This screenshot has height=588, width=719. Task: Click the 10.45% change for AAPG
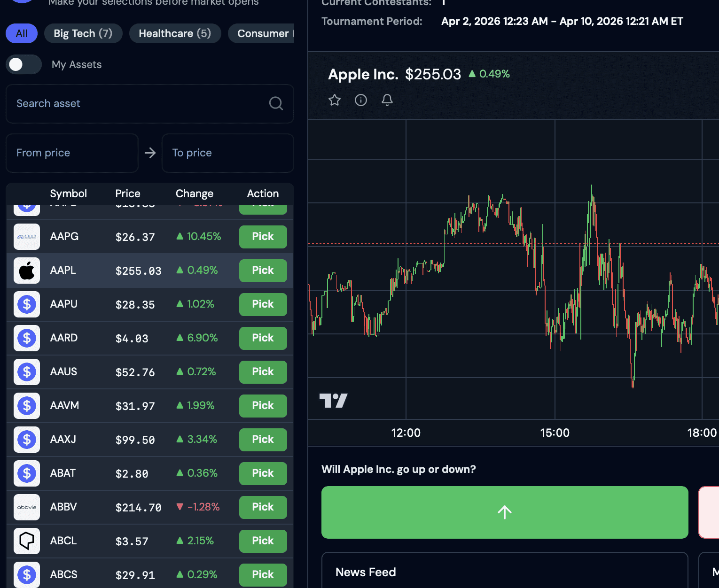199,237
